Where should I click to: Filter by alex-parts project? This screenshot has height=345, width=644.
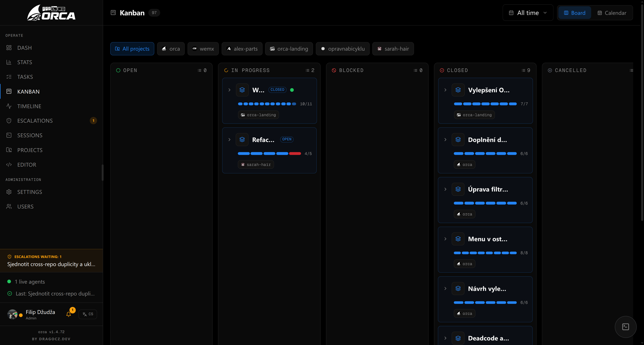[x=242, y=49]
